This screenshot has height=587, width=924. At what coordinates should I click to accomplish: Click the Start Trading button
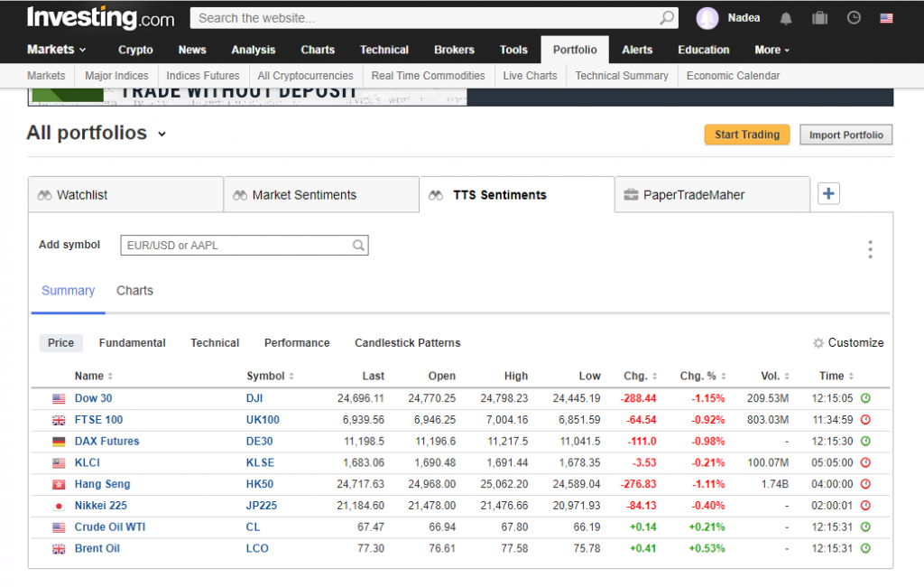pos(747,135)
